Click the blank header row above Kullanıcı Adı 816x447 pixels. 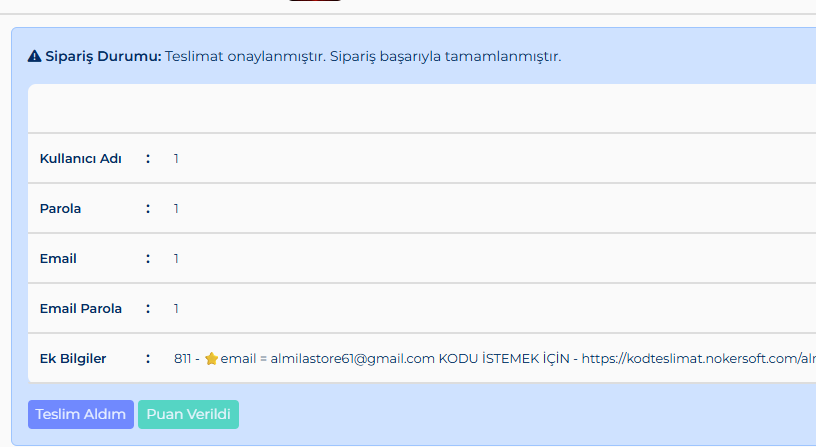(422, 108)
